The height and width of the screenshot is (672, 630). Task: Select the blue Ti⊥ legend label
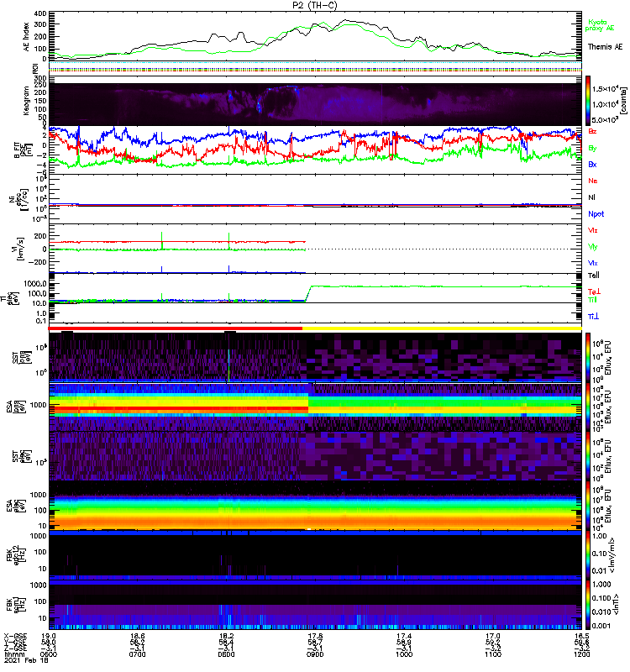593,317
